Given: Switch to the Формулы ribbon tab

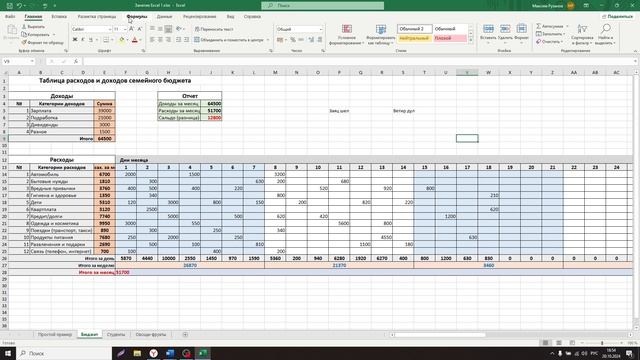Looking at the screenshot, I should point(137,17).
